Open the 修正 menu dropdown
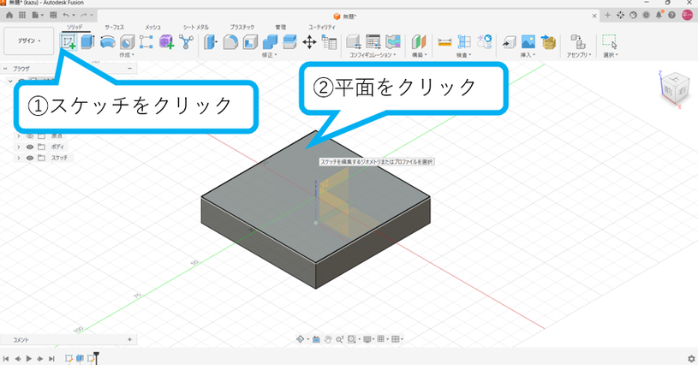 (269, 55)
